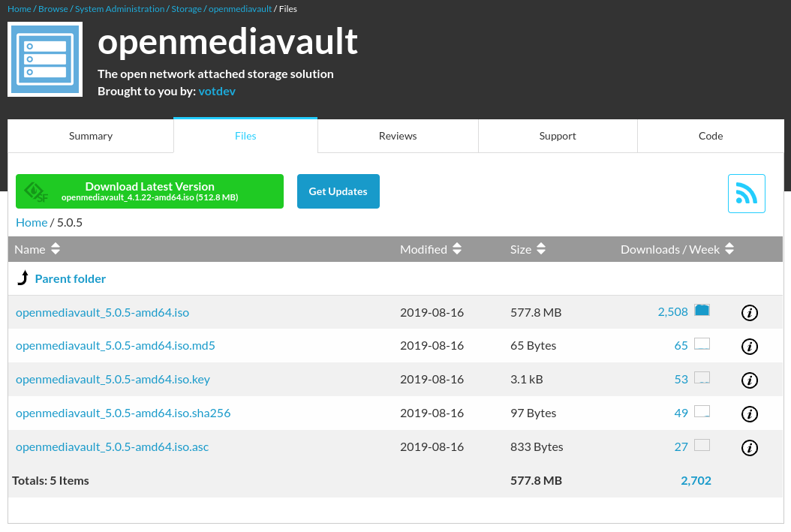Open the openmediavault_5.0.5-amd64.iso.md5 link
This screenshot has height=532, width=791.
(116, 346)
